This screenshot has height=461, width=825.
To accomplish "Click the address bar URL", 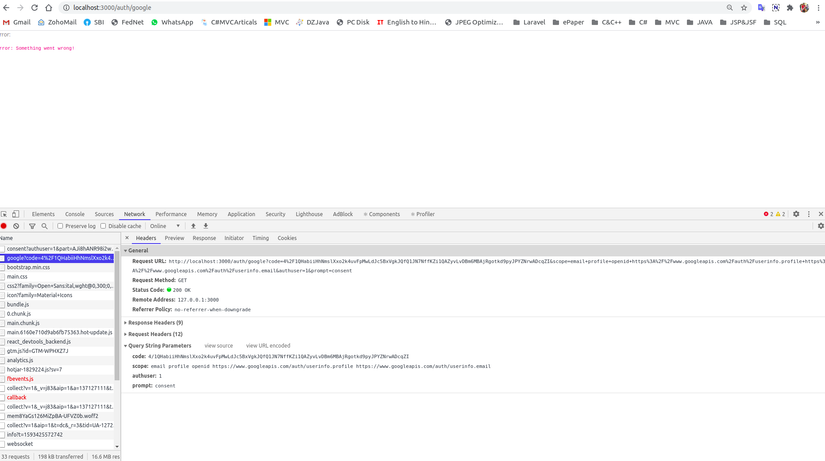I will pos(112,7).
